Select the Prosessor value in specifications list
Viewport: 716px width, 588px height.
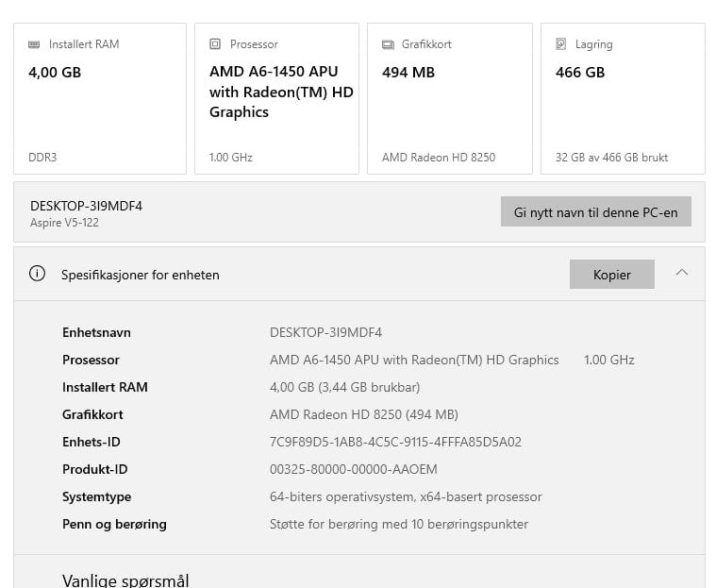(414, 360)
